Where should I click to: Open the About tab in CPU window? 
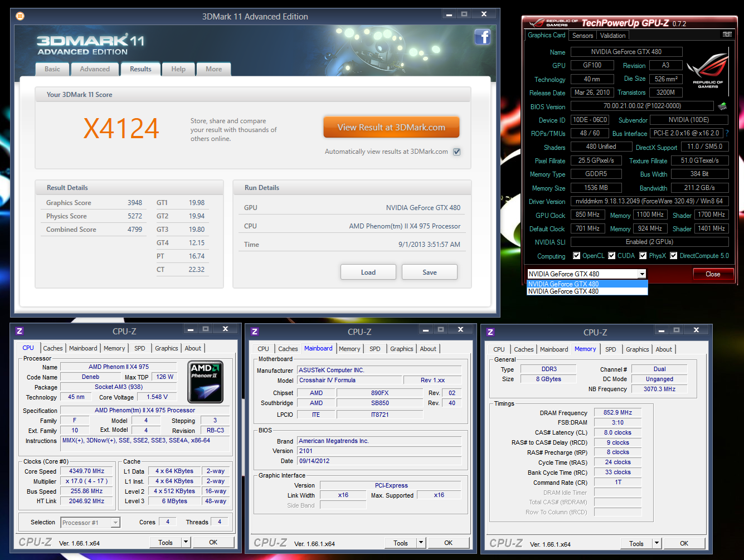(x=193, y=348)
